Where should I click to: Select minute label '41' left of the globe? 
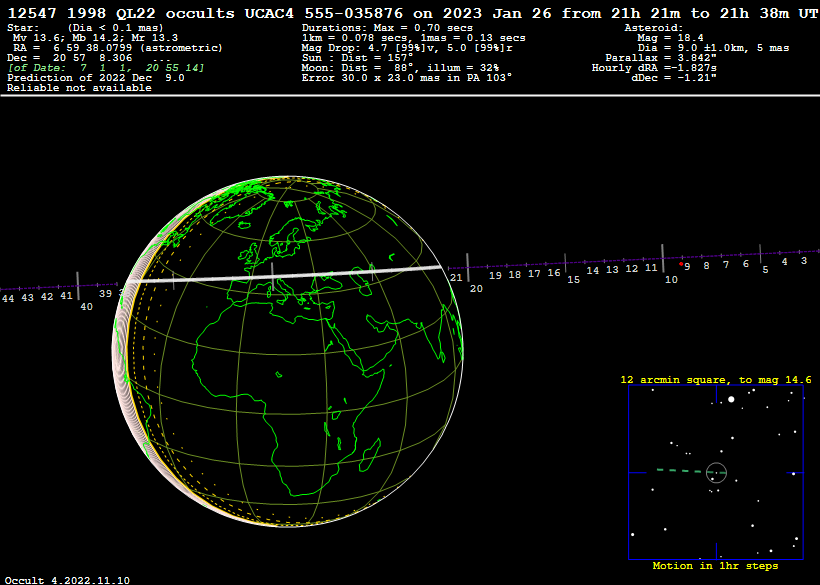coord(66,296)
